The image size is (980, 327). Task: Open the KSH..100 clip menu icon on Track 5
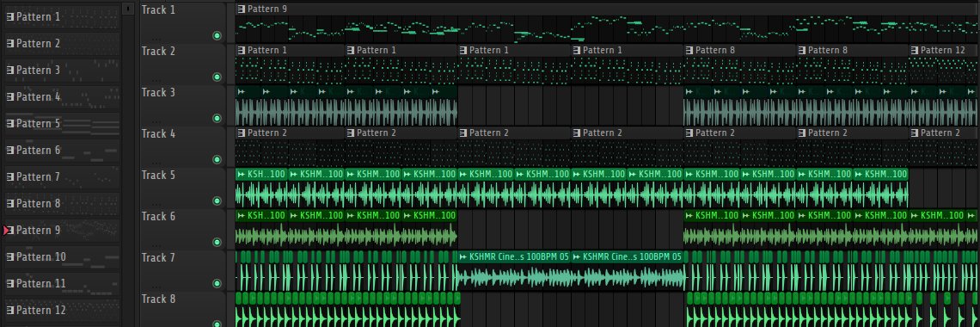click(x=242, y=174)
